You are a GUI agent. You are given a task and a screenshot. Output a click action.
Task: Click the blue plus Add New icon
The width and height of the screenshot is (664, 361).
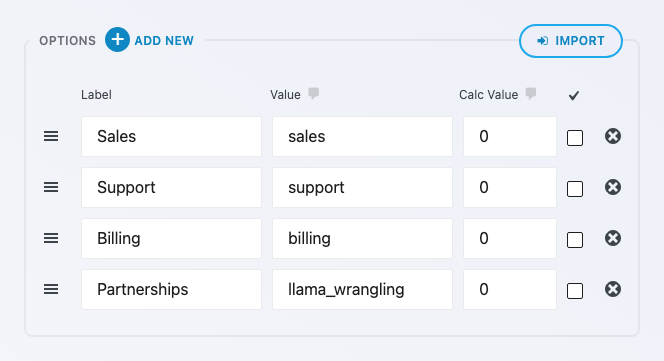coord(117,40)
